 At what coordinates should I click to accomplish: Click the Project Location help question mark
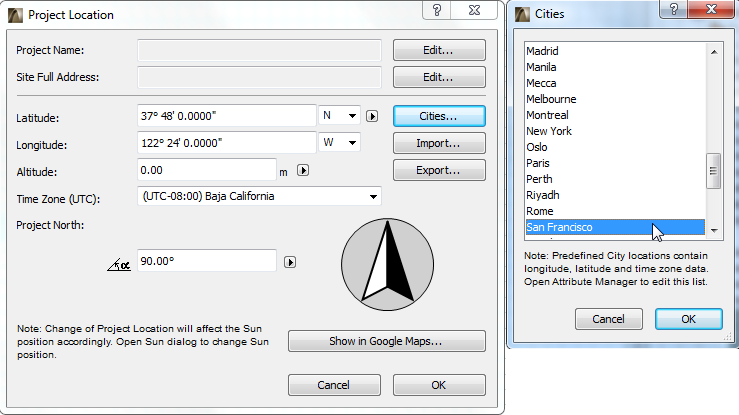[437, 10]
